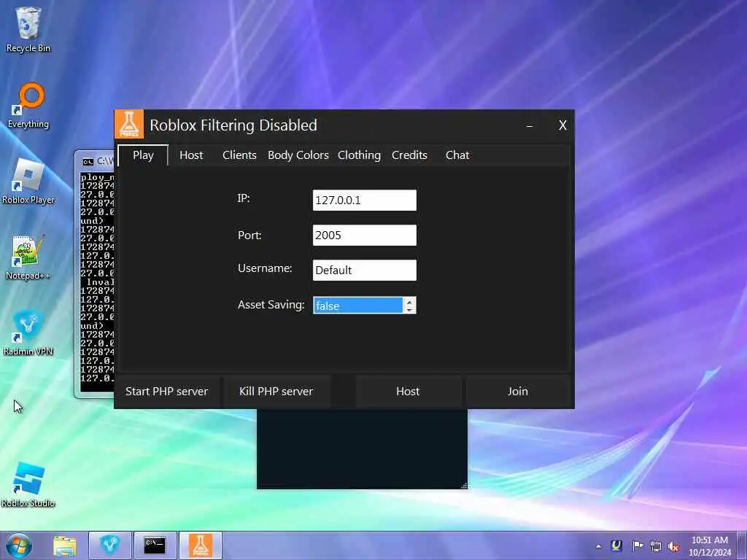
Task: Click the orange flask logo in title bar
Action: point(129,124)
